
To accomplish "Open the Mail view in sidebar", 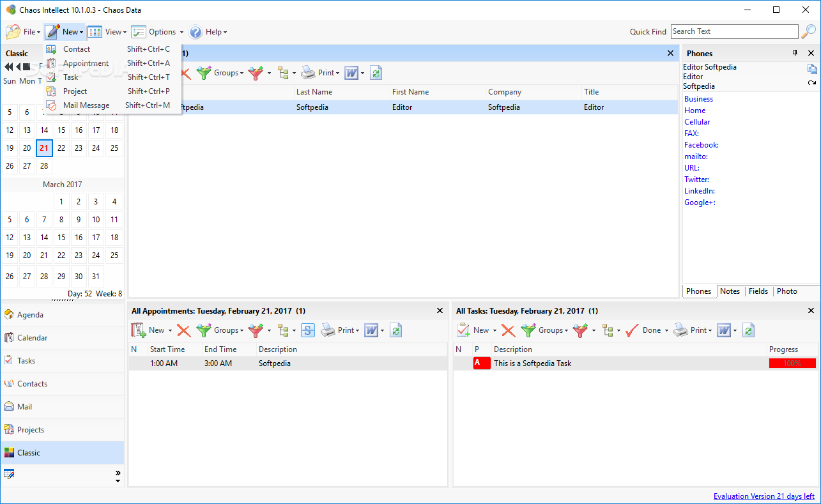I will pyautogui.click(x=63, y=407).
